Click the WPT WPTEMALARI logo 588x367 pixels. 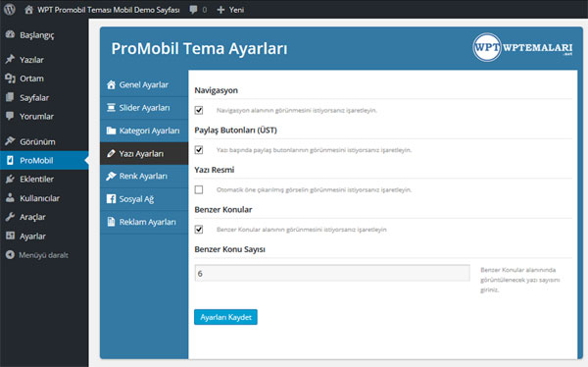(x=522, y=47)
